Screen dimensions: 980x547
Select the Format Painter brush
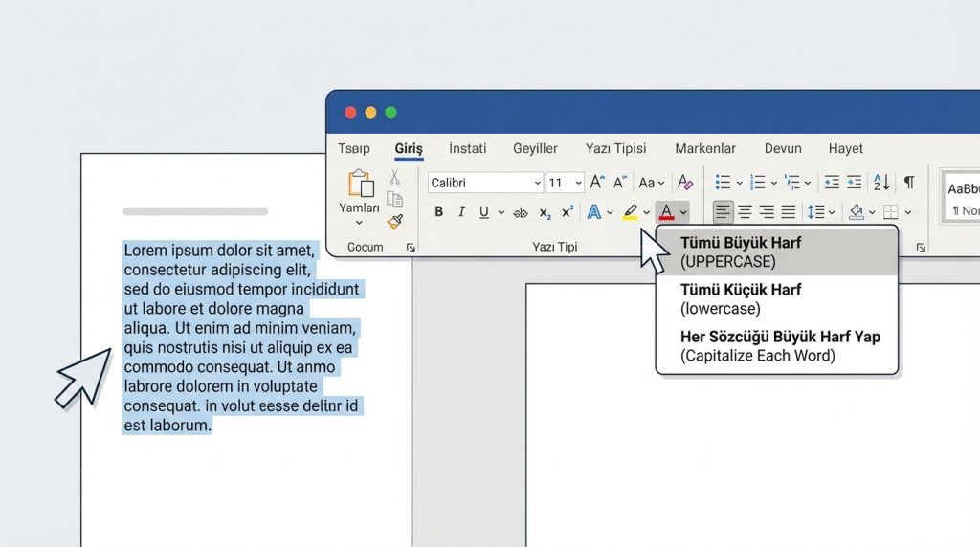click(x=395, y=221)
